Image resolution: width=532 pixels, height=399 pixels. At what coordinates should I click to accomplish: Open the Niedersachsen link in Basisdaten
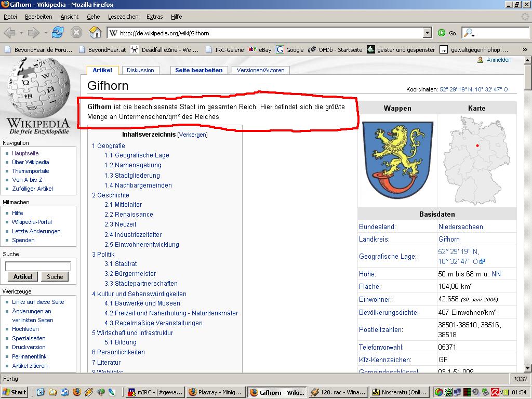pyautogui.click(x=460, y=227)
